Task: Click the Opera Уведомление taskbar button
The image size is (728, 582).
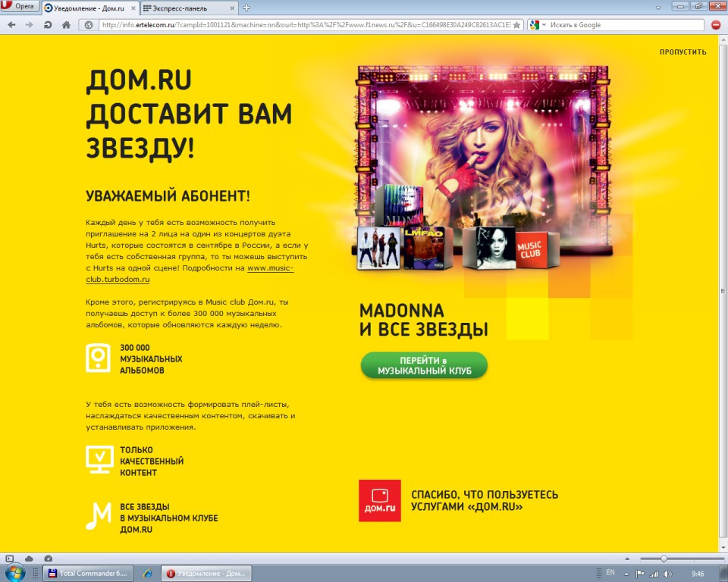Action: [x=206, y=573]
